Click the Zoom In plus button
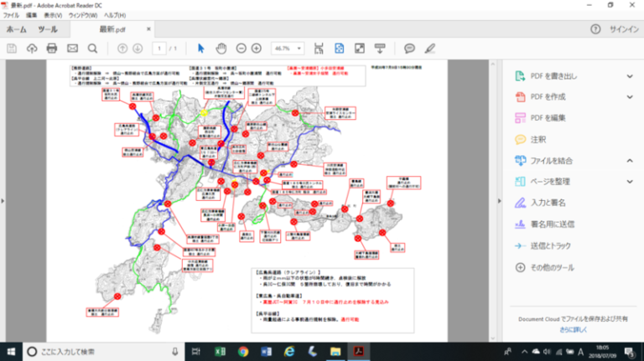The height and width of the screenshot is (361, 644). coord(257,49)
